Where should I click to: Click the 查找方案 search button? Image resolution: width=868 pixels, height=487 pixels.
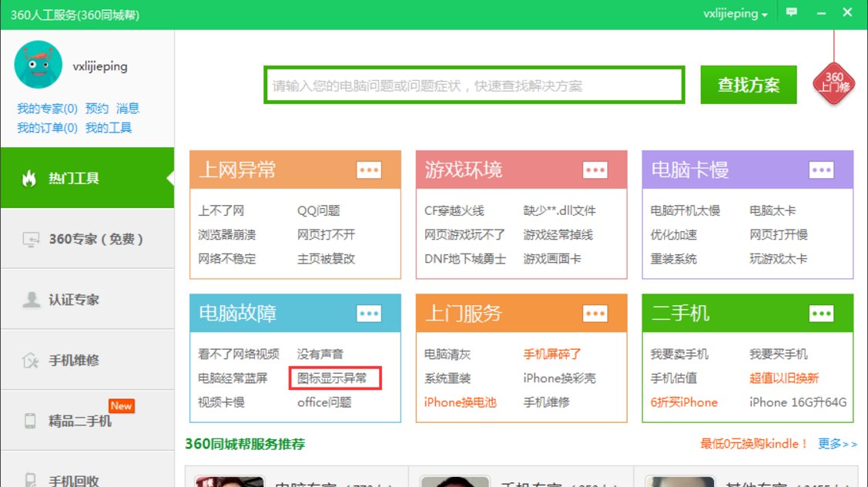click(747, 85)
